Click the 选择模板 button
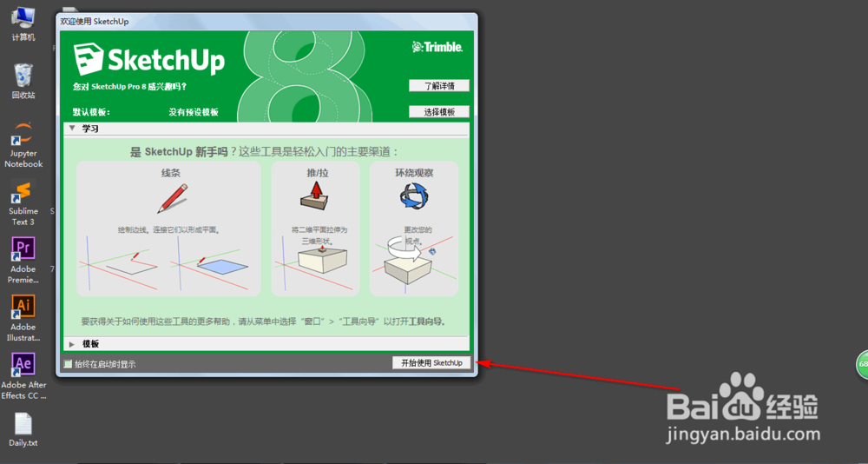The width and height of the screenshot is (868, 464). tap(439, 112)
